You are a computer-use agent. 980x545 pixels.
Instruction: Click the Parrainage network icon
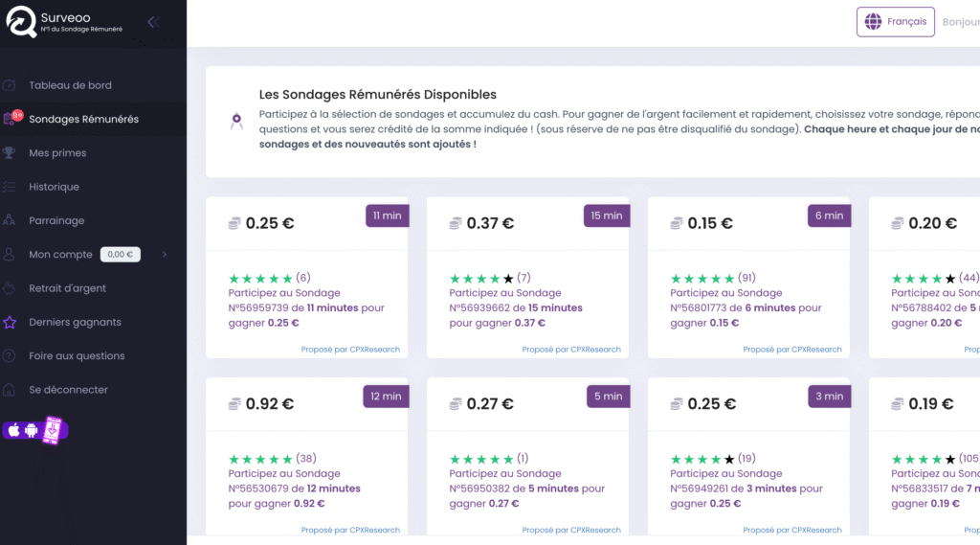point(10,220)
